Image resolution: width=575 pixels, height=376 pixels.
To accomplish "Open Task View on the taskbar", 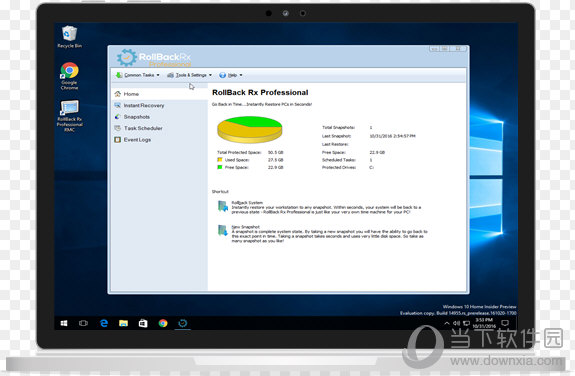I will 83,323.
